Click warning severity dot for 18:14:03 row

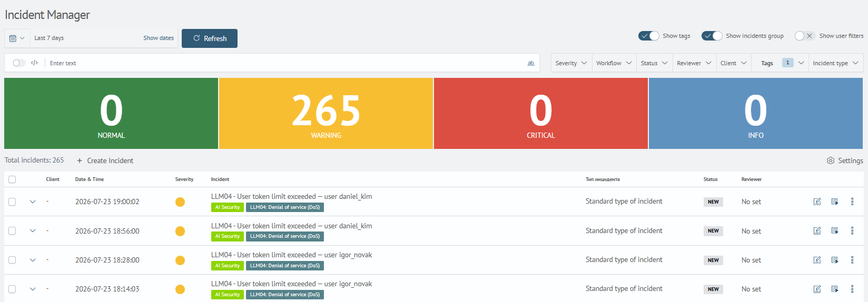coord(180,289)
